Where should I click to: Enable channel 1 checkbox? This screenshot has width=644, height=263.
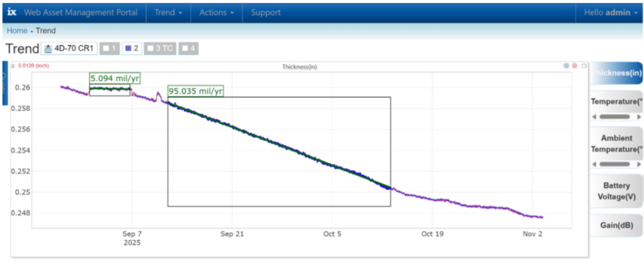[106, 49]
